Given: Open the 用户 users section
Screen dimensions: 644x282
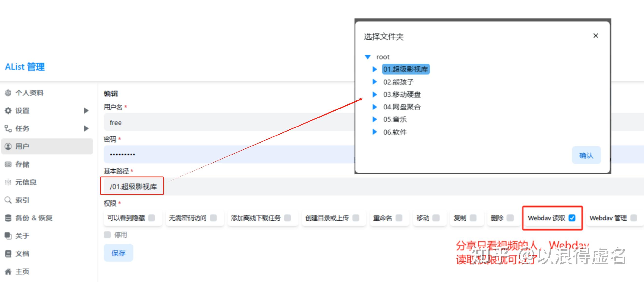Looking at the screenshot, I should pos(22,146).
